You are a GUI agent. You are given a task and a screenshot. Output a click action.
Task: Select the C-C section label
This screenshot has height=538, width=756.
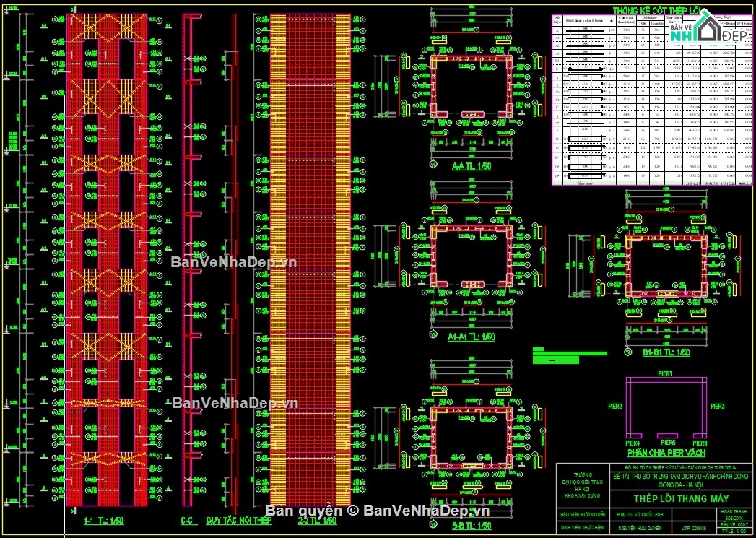(x=187, y=521)
